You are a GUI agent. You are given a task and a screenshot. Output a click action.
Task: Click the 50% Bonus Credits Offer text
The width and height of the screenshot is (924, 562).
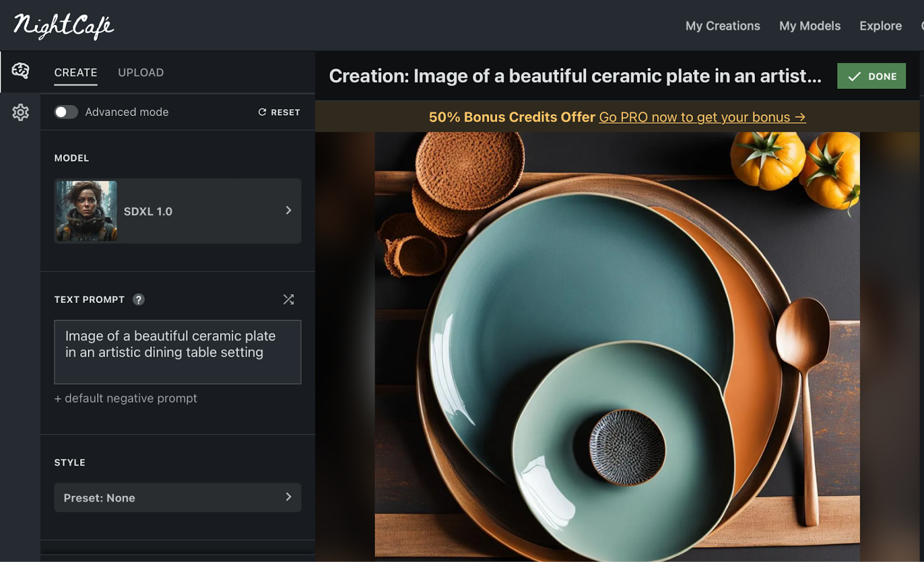click(x=512, y=117)
